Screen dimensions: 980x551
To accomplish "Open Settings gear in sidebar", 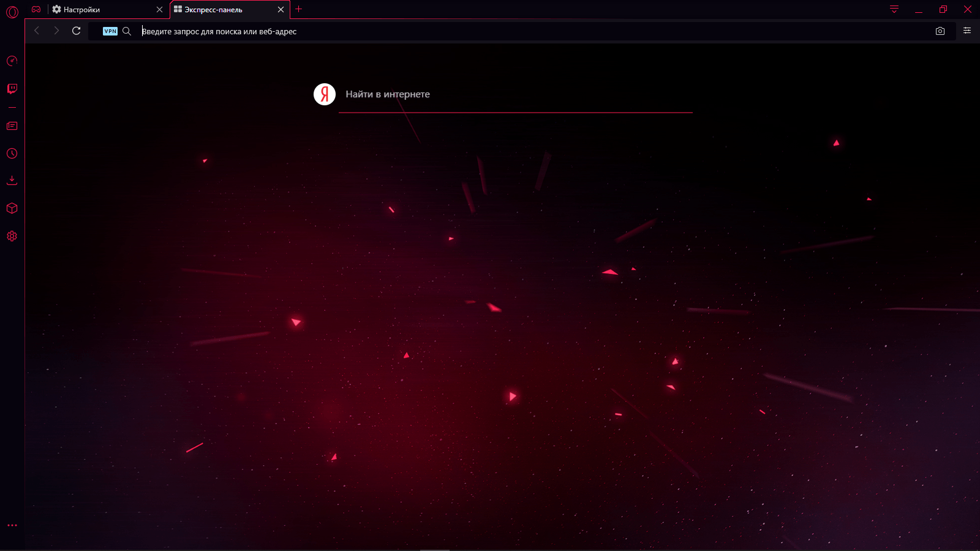I will (12, 236).
